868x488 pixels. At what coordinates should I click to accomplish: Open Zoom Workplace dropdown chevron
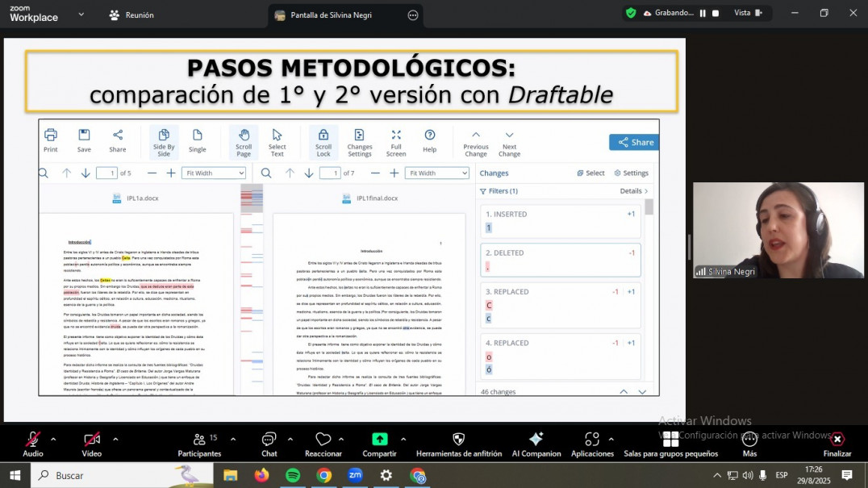81,15
